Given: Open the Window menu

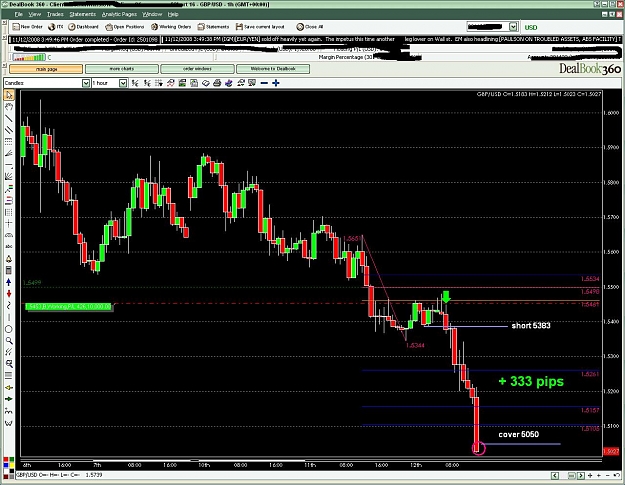Looking at the screenshot, I should 152,14.
